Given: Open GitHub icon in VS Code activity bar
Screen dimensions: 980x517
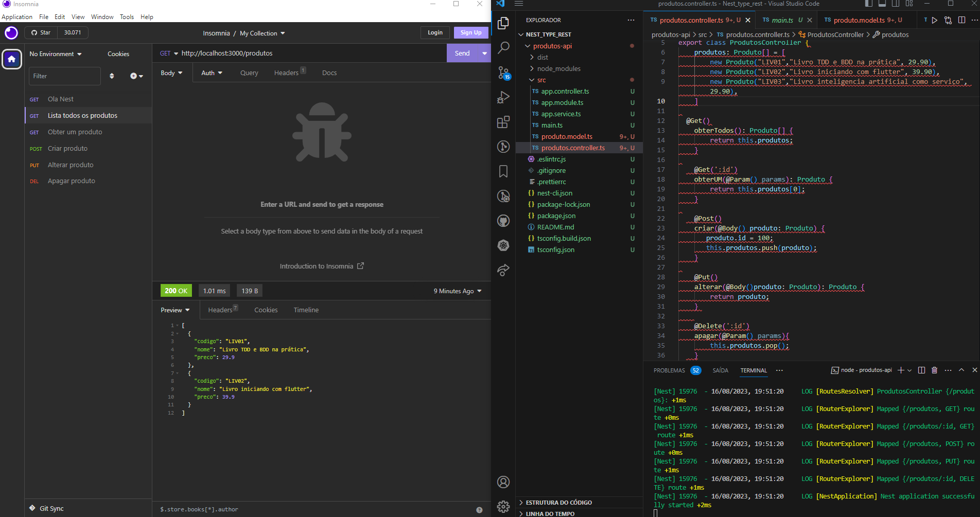Looking at the screenshot, I should pos(503,221).
